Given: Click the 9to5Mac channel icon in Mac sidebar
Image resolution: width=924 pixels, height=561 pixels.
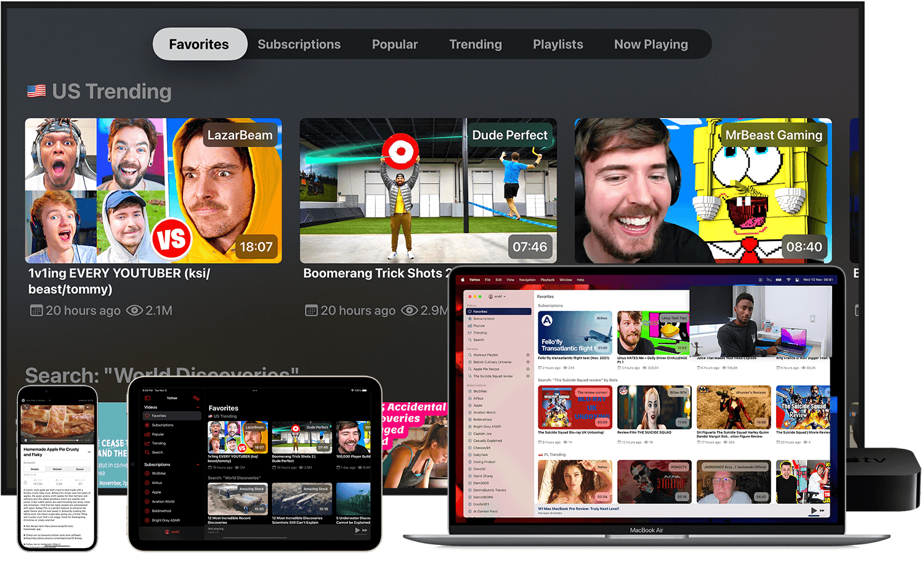Looking at the screenshot, I should click(470, 391).
